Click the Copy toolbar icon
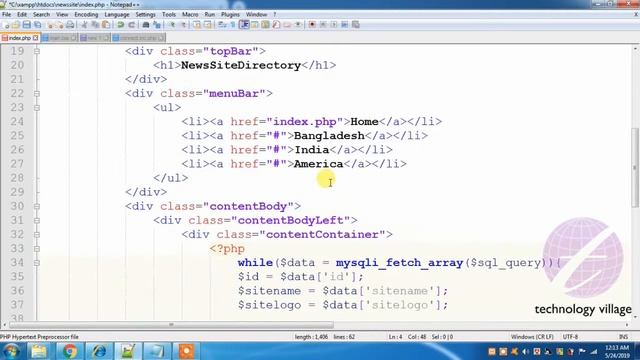Screen dimensions: 640x360 (x=95, y=25)
